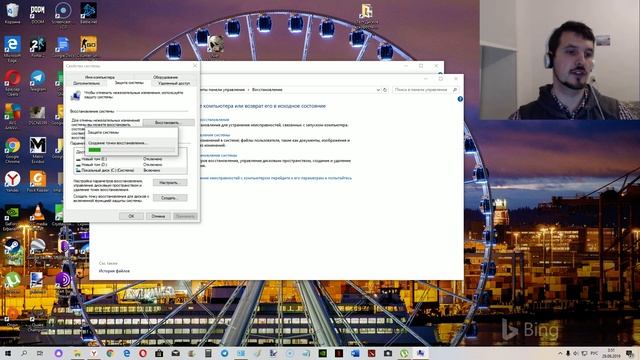Screen dimensions: 640x360
Task: Open Control Panel help question mark
Action: pyautogui.click(x=460, y=99)
